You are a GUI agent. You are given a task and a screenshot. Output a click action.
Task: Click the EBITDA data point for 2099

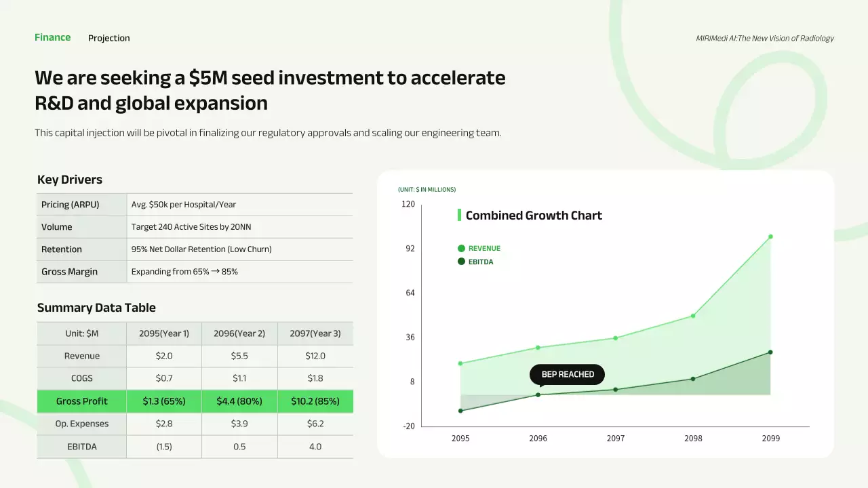click(770, 352)
